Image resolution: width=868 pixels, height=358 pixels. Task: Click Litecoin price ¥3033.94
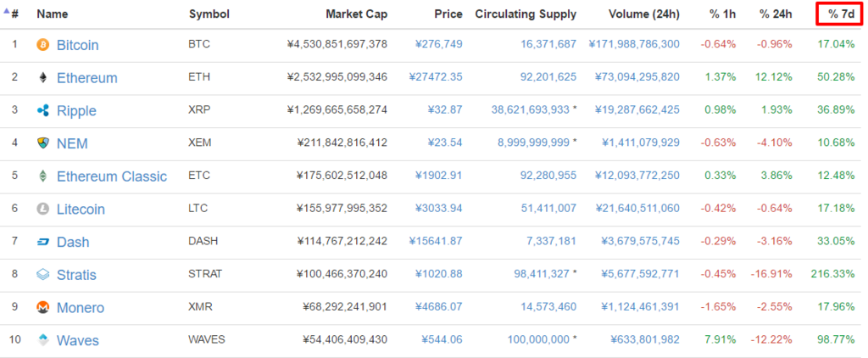click(x=438, y=209)
